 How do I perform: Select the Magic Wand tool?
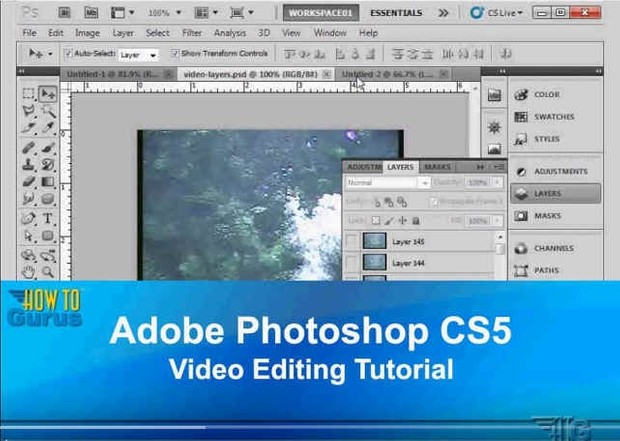[48, 111]
